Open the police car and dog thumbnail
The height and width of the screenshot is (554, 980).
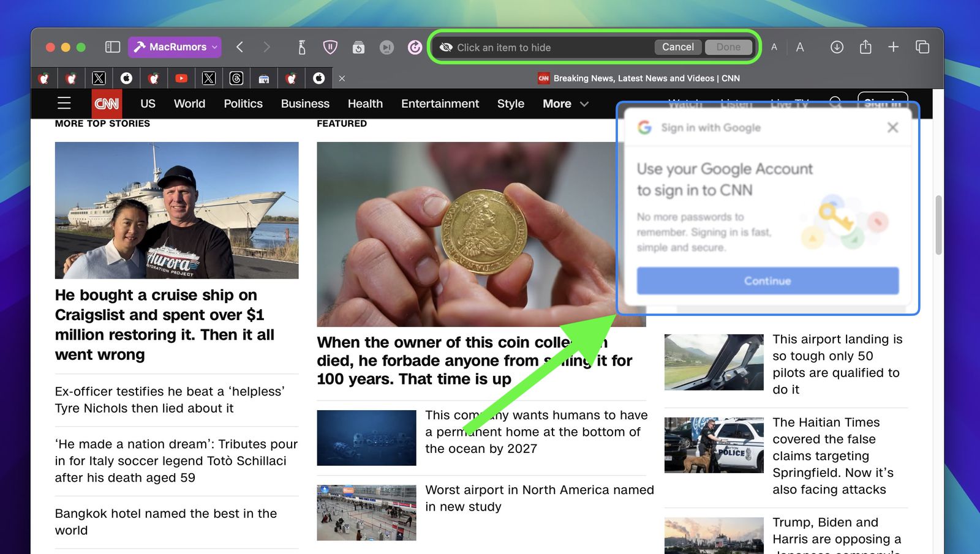pos(714,445)
